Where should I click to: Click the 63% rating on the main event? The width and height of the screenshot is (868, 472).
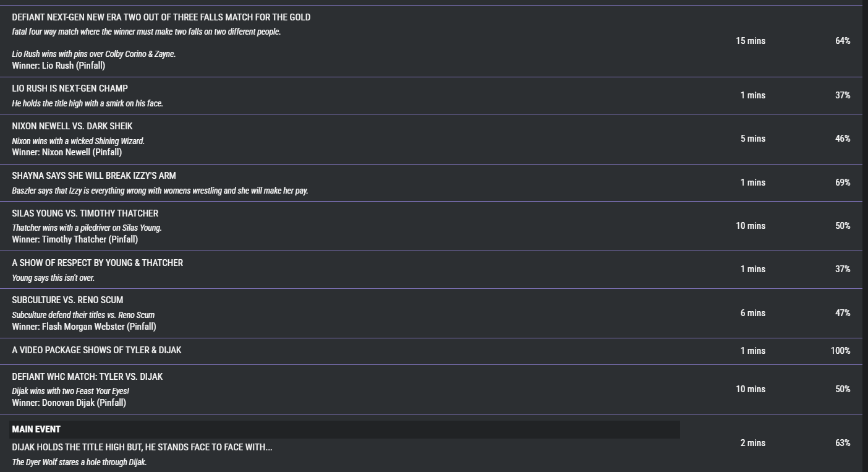(842, 443)
